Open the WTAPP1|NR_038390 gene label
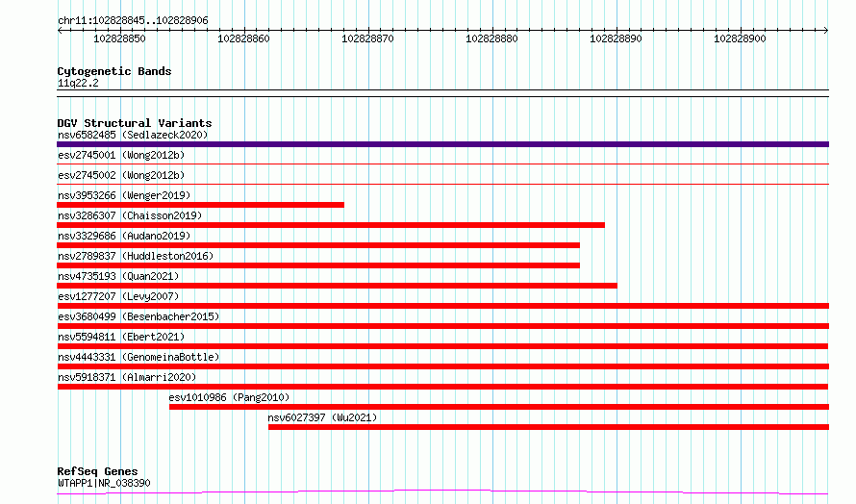 pyautogui.click(x=104, y=483)
